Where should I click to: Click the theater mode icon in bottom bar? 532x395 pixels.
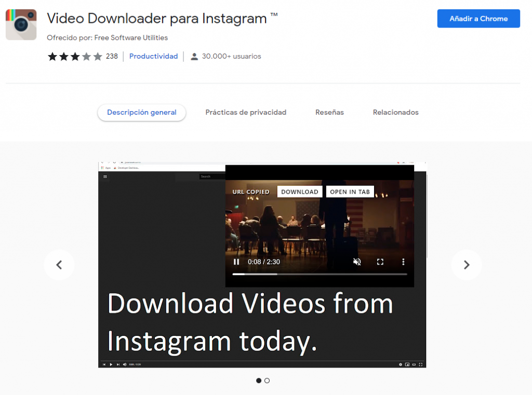click(x=414, y=364)
